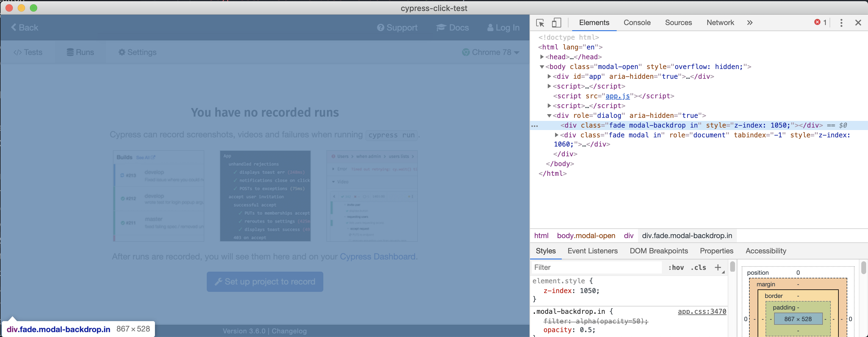
Task: Activate the inspect element cursor tool
Action: pyautogui.click(x=540, y=23)
